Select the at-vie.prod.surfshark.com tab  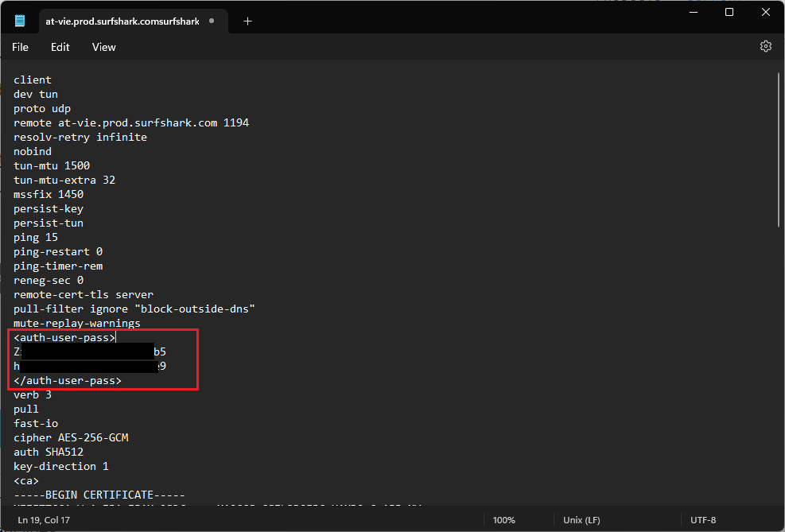coord(122,21)
